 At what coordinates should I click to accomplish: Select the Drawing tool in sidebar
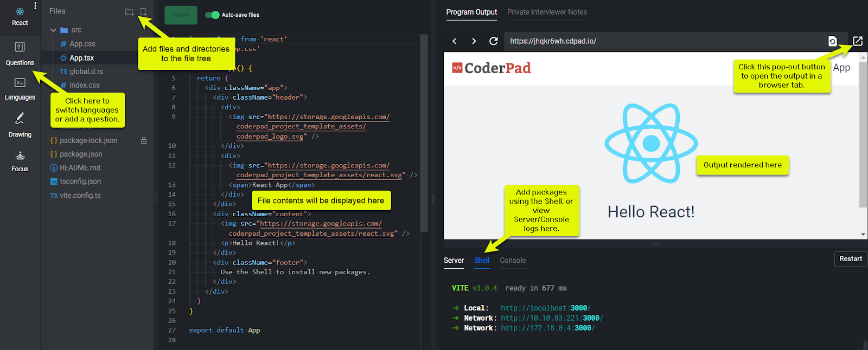(20, 125)
